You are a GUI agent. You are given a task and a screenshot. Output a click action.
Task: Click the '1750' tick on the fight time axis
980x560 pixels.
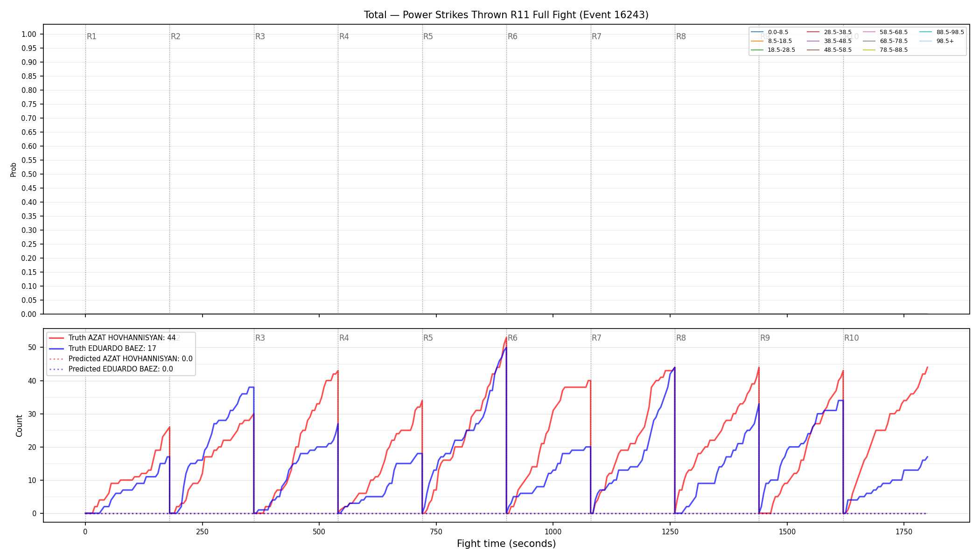[904, 532]
